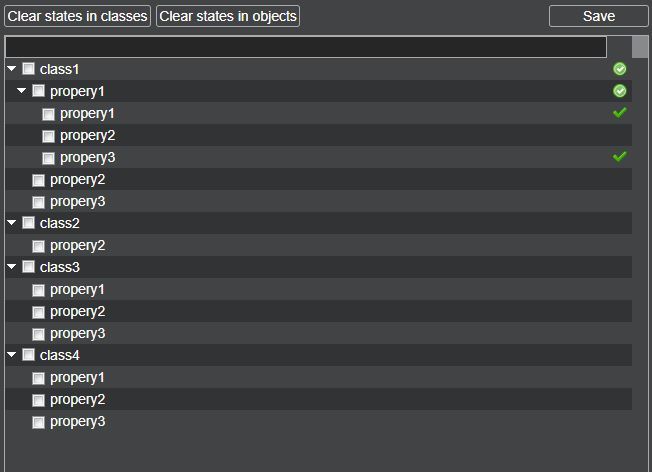Collapse the class2 tree node
This screenshot has height=472, width=652.
pyautogui.click(x=12, y=223)
